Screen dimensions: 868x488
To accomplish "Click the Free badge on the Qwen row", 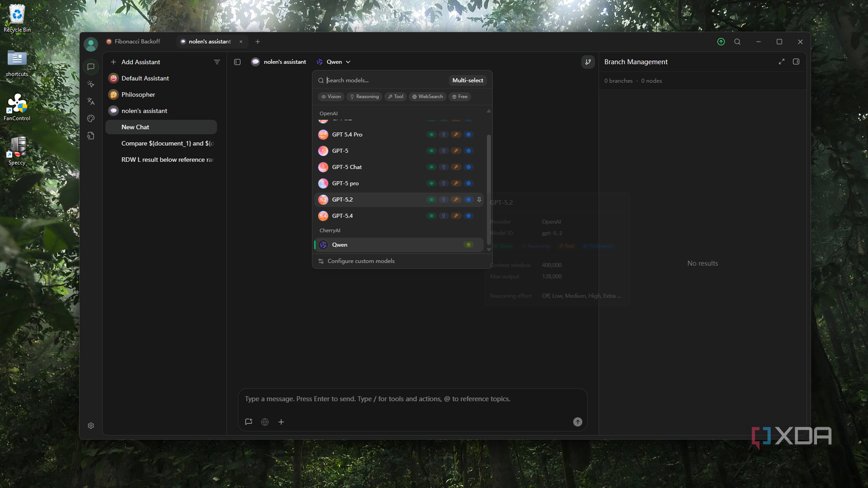I will pos(469,245).
